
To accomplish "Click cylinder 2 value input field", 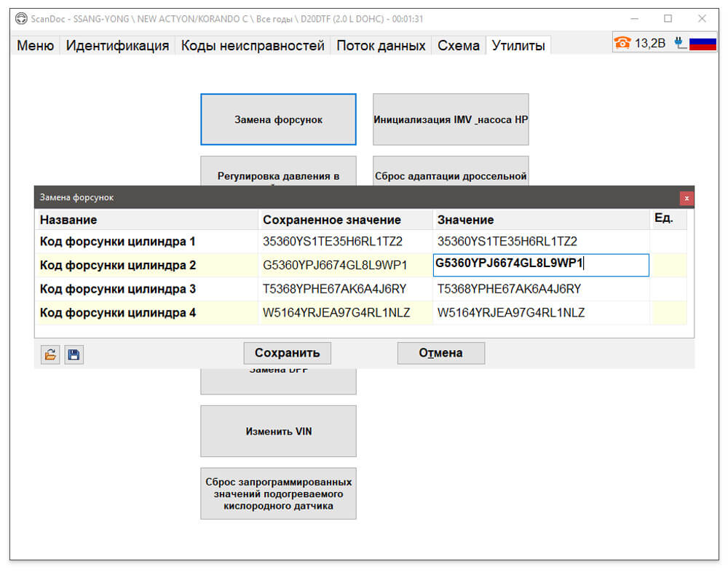I will coord(541,265).
